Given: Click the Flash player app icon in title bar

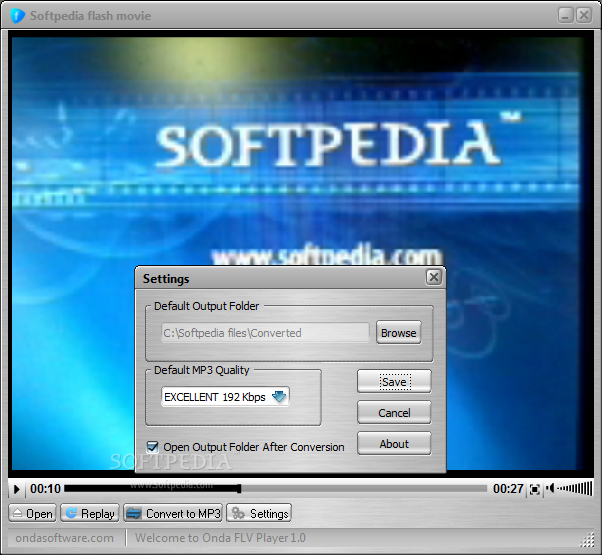Looking at the screenshot, I should 18,16.
